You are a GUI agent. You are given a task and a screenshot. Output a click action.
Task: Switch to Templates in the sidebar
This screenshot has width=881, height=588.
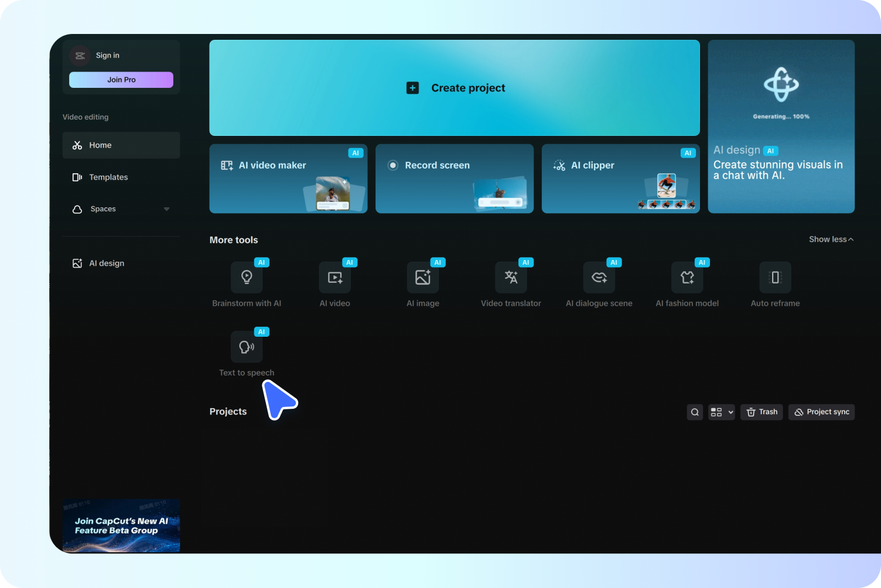point(108,177)
